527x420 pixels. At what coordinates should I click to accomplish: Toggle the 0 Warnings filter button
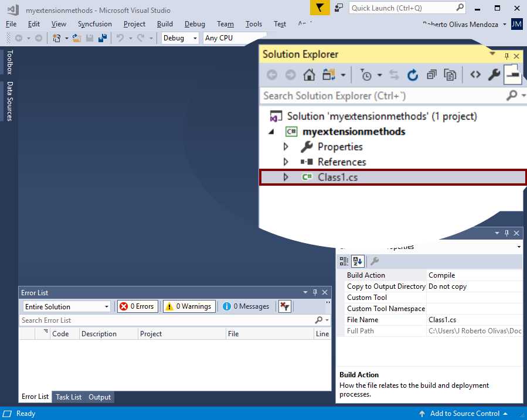pos(189,306)
